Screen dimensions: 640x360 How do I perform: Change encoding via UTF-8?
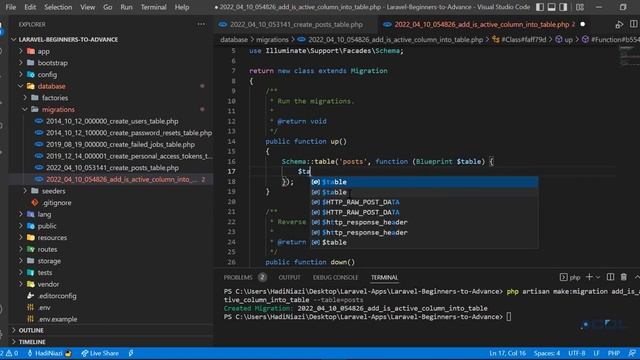[576, 353]
